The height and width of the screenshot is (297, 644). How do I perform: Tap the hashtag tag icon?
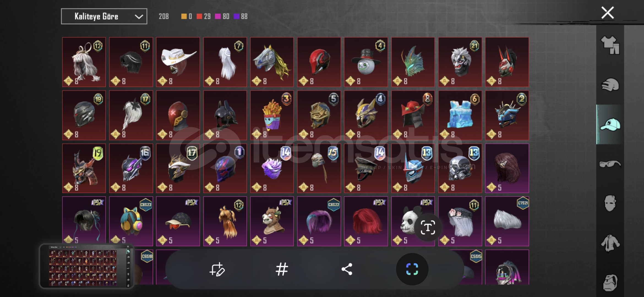(x=282, y=269)
